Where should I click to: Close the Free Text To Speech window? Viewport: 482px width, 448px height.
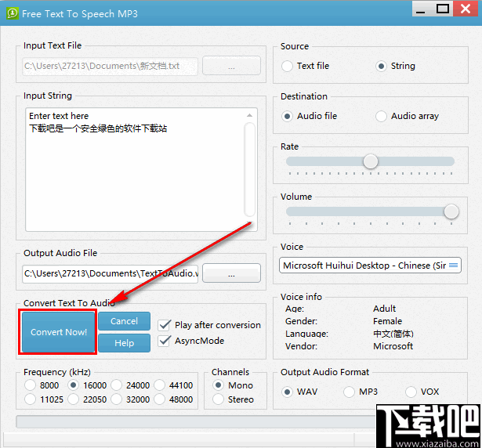tap(466, 9)
